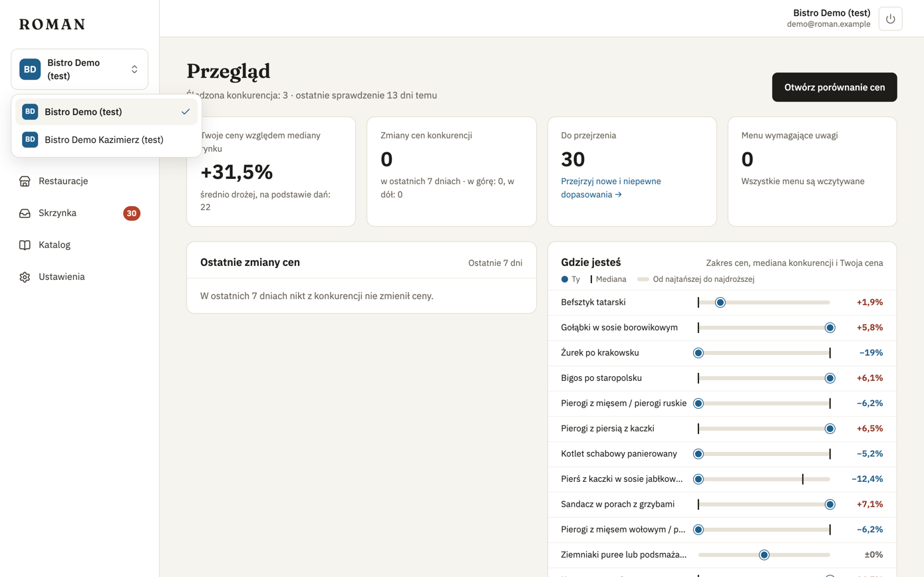Select Bistro Demo (test) menu entry
924x577 pixels.
pos(106,112)
